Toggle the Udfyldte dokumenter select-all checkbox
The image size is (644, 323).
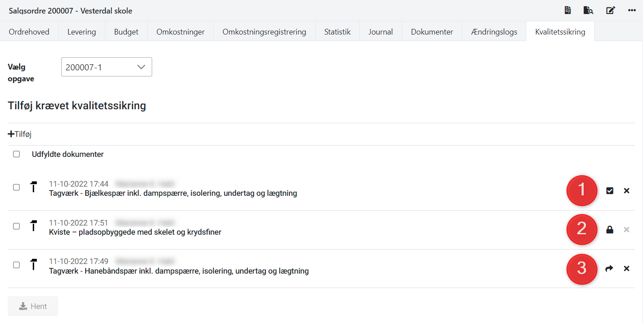coord(16,154)
